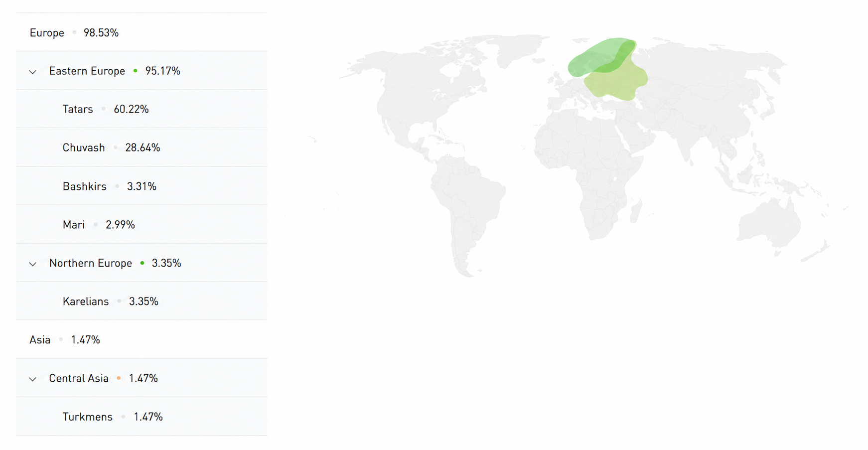Collapse the Northern Europe chevron
Viewport: 868px width, 450px height.
tap(32, 264)
